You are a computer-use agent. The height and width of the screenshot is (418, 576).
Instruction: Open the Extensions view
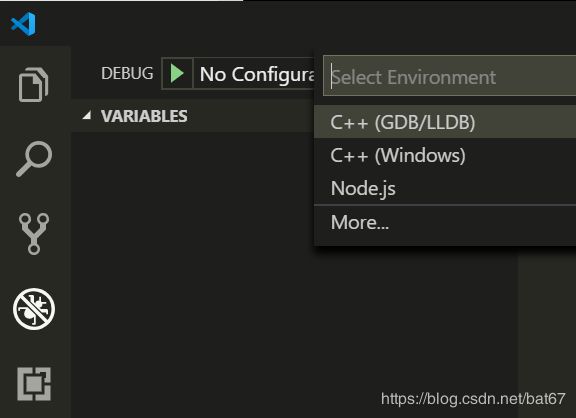(34, 384)
